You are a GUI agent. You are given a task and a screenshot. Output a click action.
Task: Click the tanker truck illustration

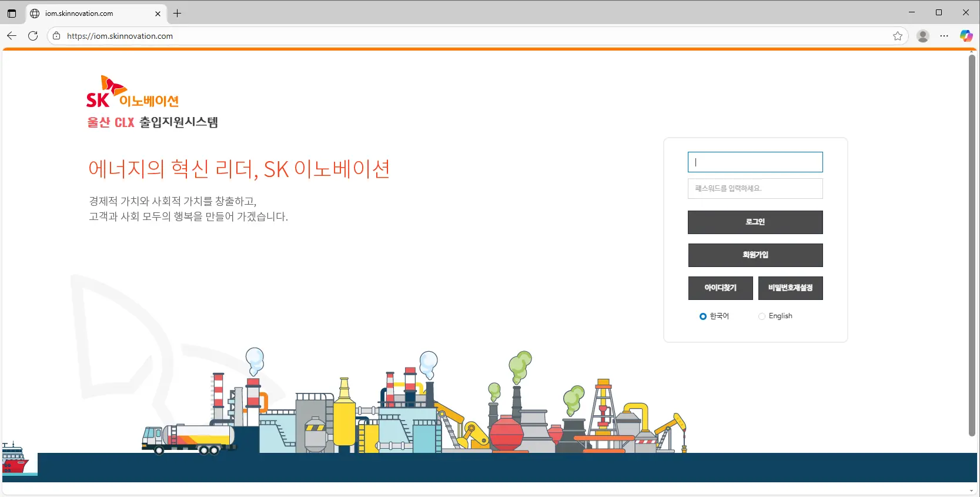coord(189,439)
